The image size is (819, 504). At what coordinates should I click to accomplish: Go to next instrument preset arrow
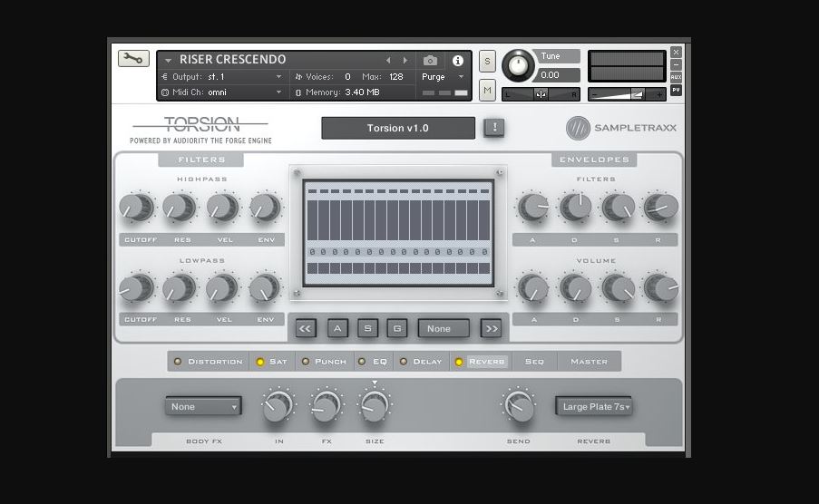pyautogui.click(x=405, y=61)
